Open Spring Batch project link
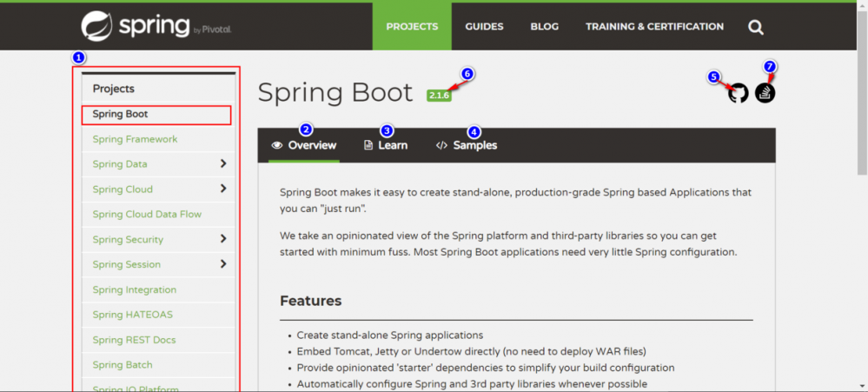 coord(123,365)
